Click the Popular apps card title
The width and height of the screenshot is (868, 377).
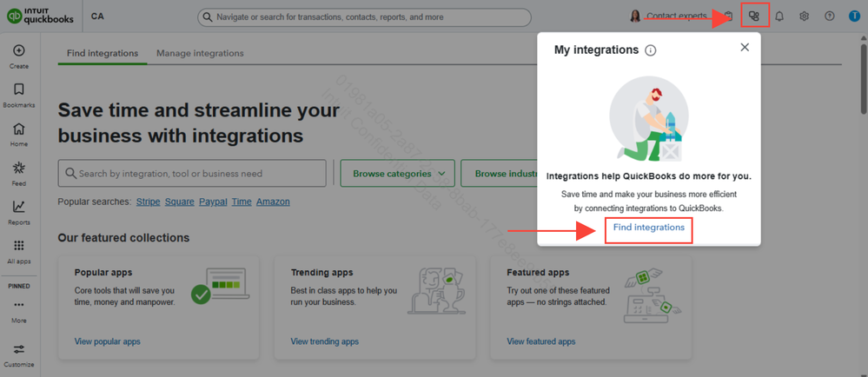tap(103, 273)
